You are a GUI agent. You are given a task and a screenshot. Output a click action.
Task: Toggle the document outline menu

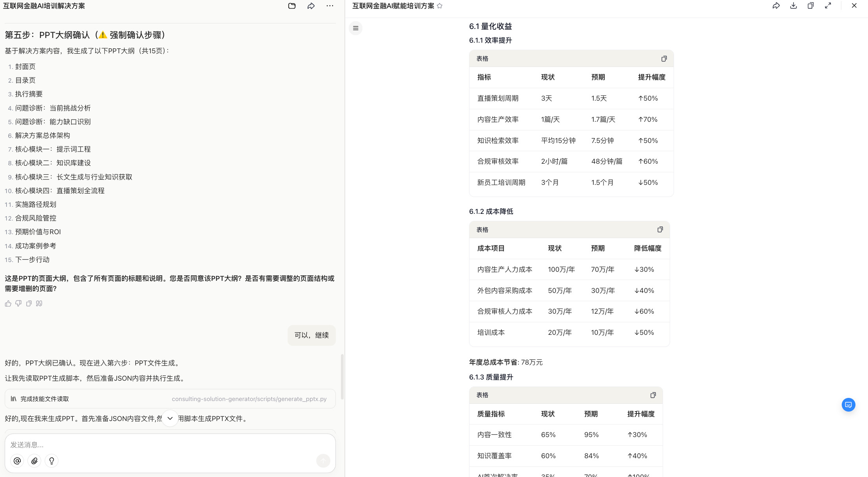tap(356, 28)
